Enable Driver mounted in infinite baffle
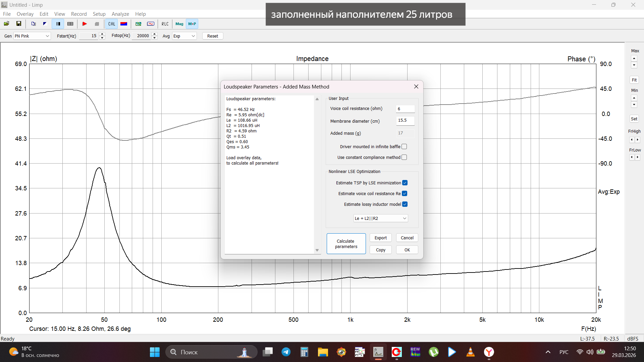Screen dimensions: 644x362 [404, 146]
